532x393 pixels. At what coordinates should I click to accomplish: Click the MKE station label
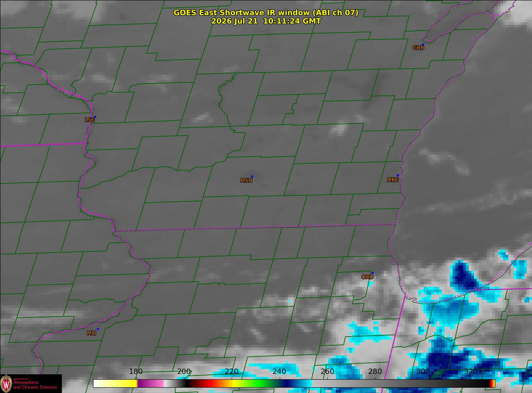tap(392, 180)
